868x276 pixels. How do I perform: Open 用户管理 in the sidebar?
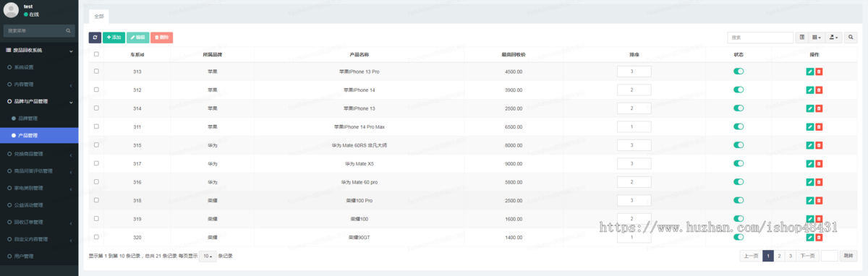tap(39, 256)
